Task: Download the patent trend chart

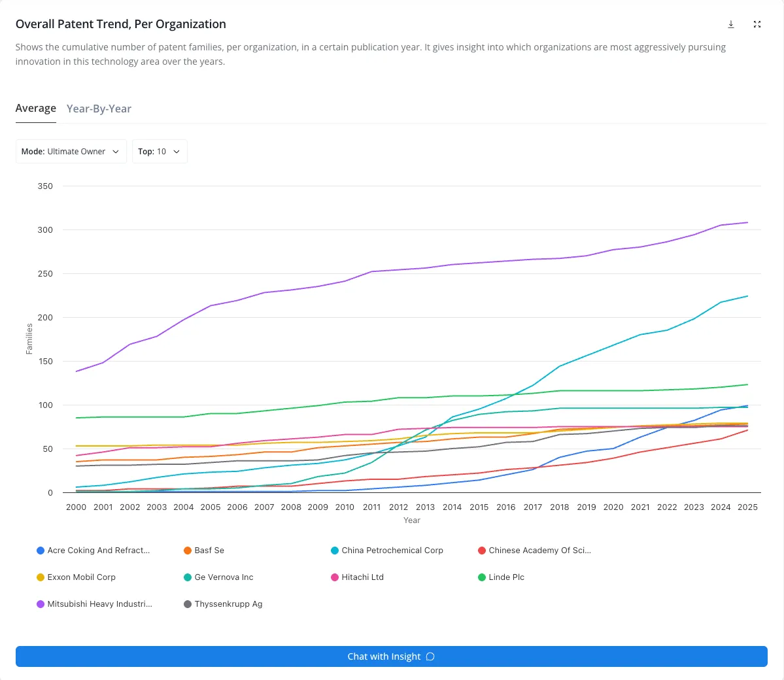Action: (730, 24)
